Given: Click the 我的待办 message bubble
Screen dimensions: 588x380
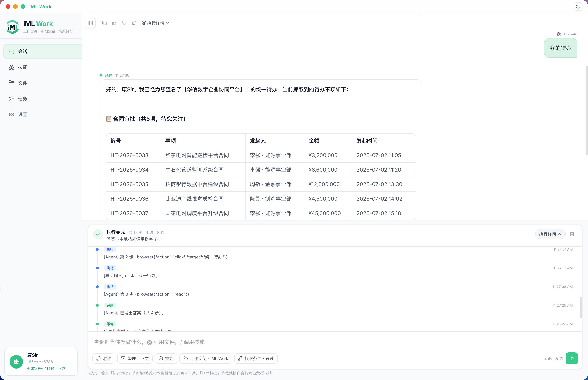Looking at the screenshot, I should click(561, 48).
